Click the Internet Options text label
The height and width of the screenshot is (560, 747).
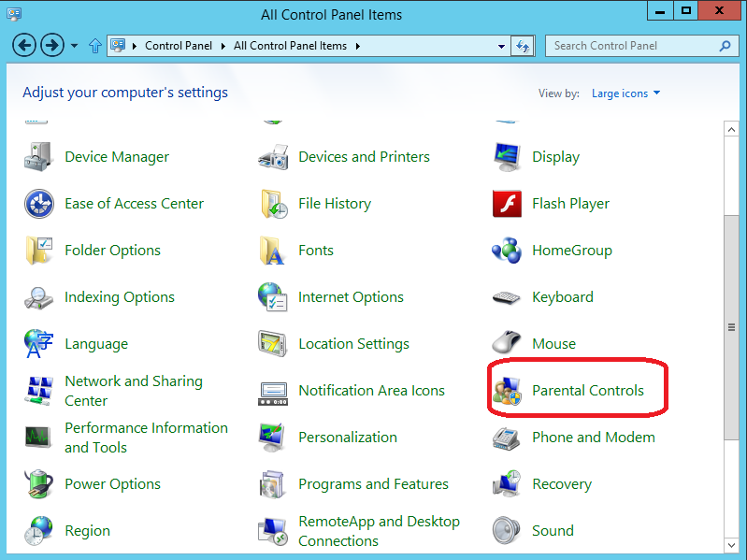coord(352,296)
